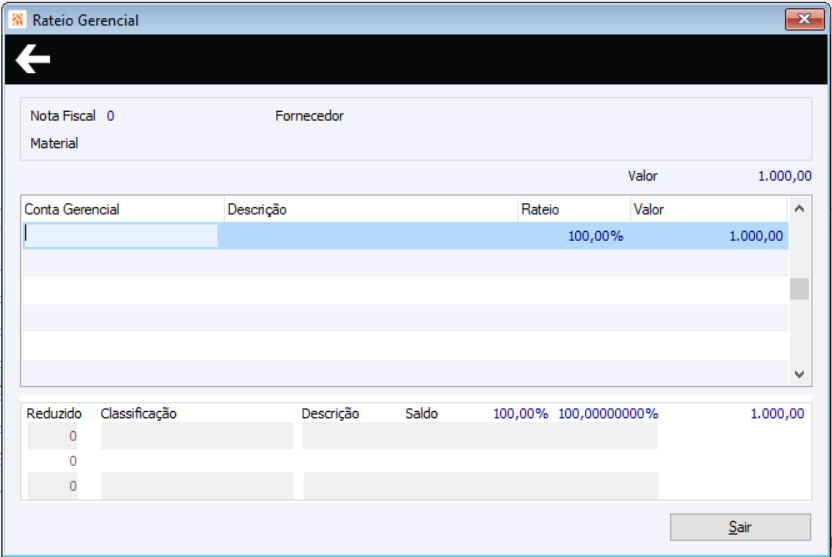Click the Sair button

[740, 527]
